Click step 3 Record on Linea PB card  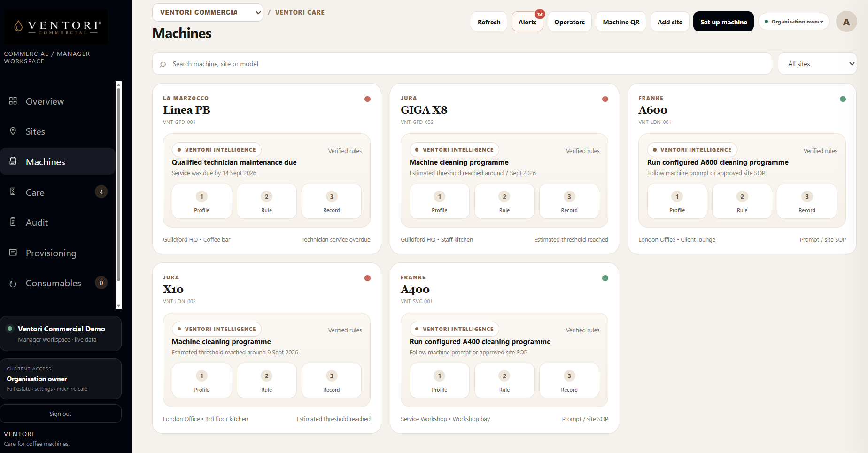pos(332,201)
